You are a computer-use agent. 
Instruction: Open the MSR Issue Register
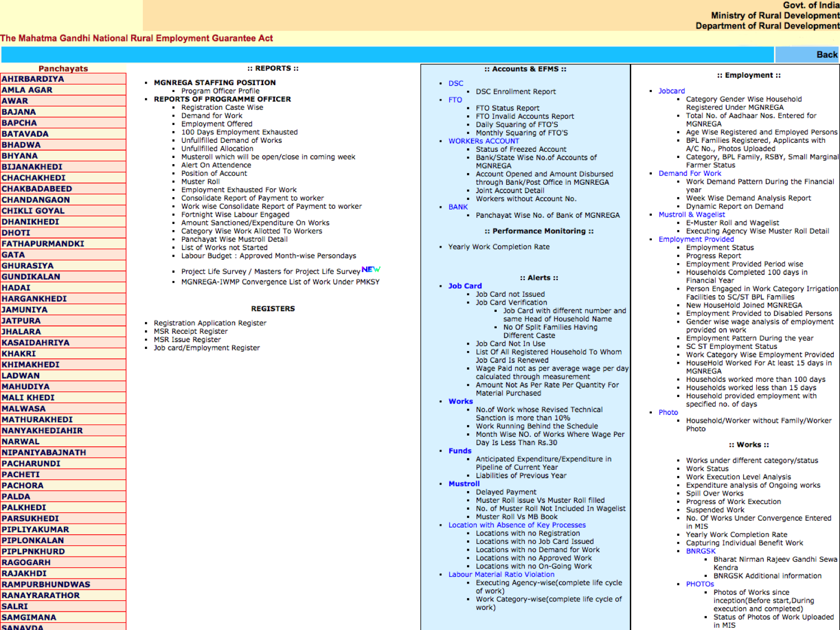pyautogui.click(x=187, y=339)
